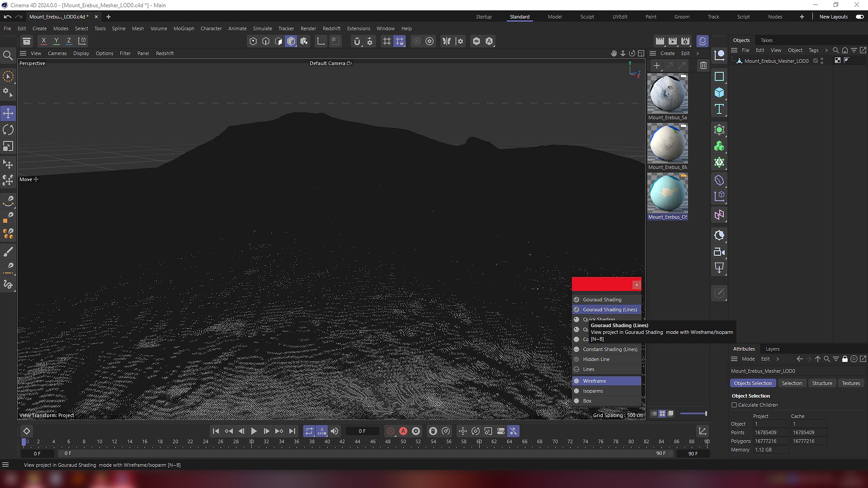Open the viewport Display menu
Viewport: 868px width, 488px height.
tap(81, 53)
